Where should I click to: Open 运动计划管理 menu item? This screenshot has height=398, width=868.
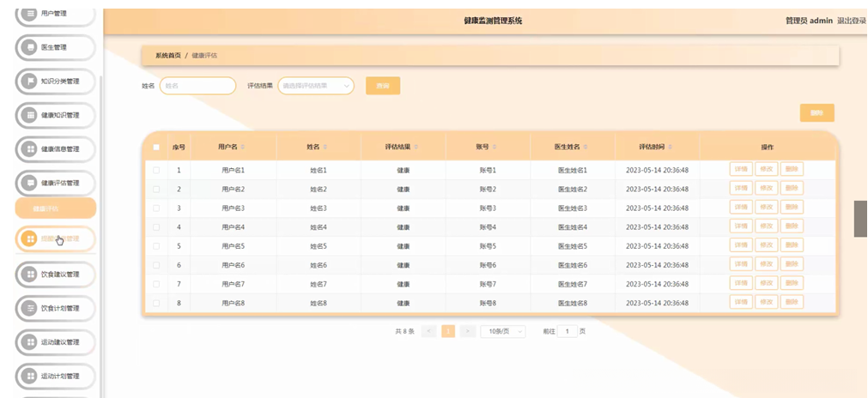[x=55, y=377]
